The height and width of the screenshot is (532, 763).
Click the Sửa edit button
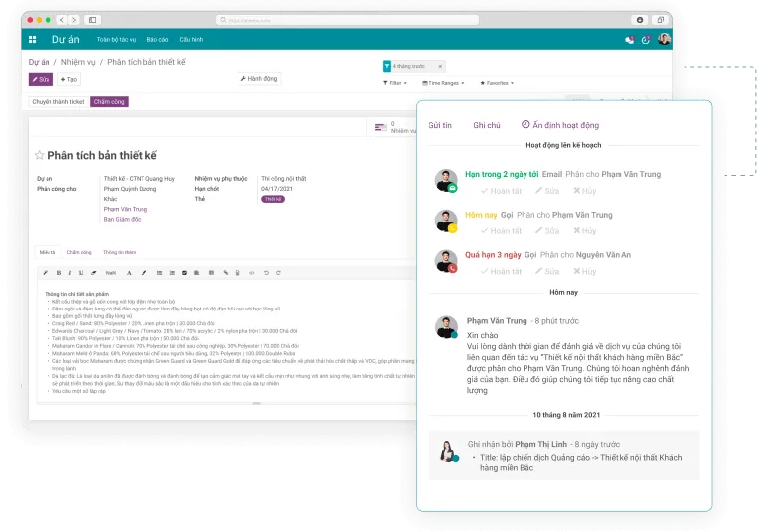[41, 79]
